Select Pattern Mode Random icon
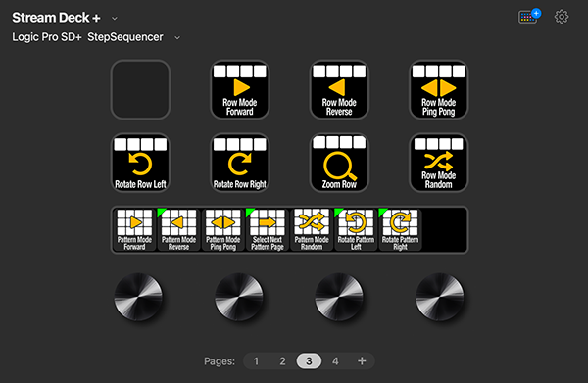This screenshot has width=588, height=383. 312,230
